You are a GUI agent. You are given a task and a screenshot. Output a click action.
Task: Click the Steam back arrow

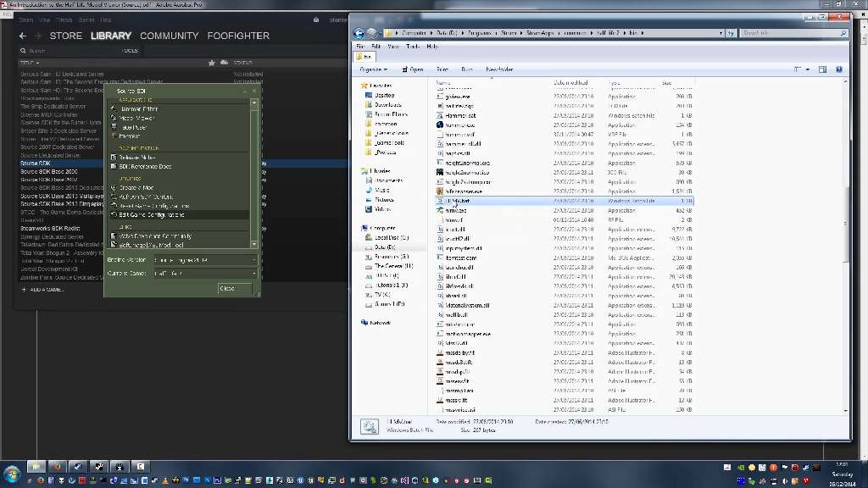(x=23, y=36)
